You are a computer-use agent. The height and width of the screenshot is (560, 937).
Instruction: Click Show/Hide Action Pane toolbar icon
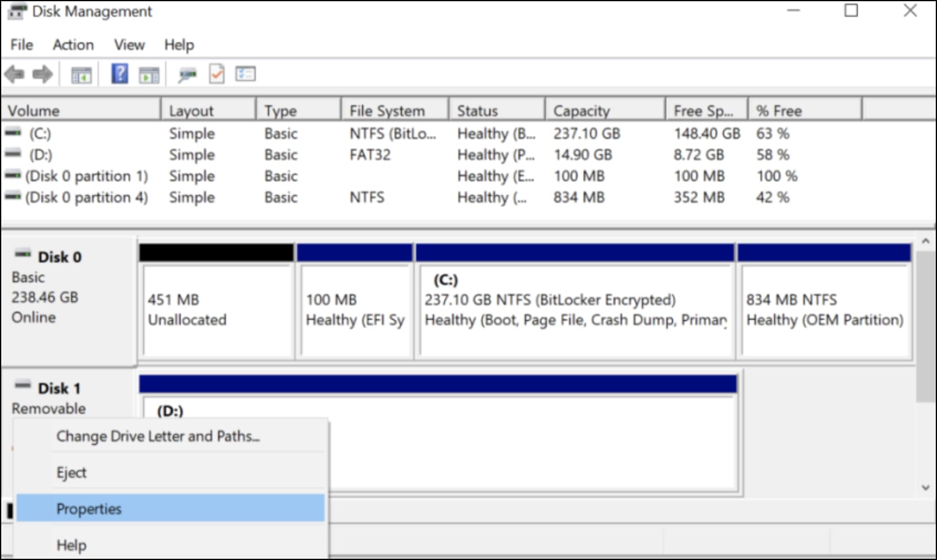pos(149,75)
